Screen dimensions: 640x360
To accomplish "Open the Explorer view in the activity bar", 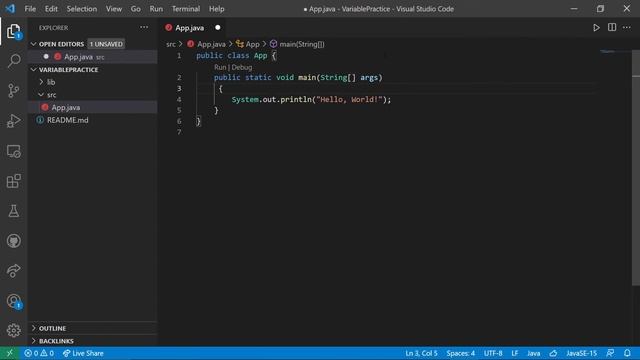I will click(13, 31).
